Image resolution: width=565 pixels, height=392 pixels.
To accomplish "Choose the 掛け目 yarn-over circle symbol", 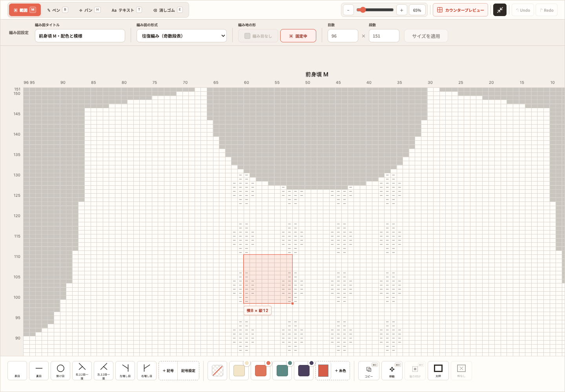I will pos(60,370).
